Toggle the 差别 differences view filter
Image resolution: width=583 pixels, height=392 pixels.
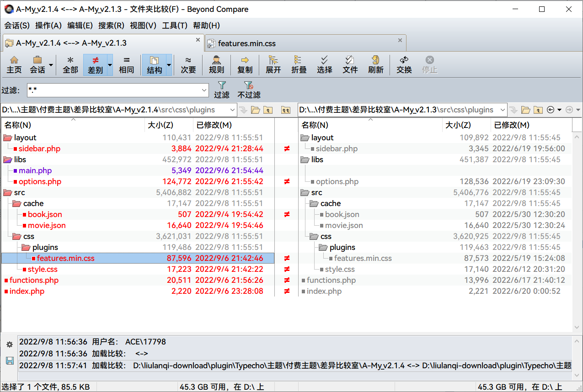coord(95,64)
